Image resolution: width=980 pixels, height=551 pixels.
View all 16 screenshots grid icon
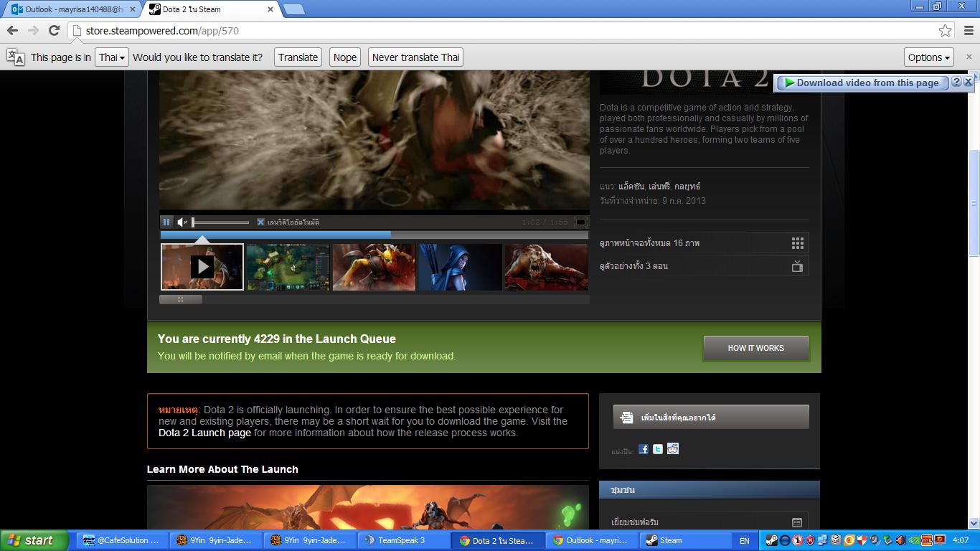[x=798, y=243]
